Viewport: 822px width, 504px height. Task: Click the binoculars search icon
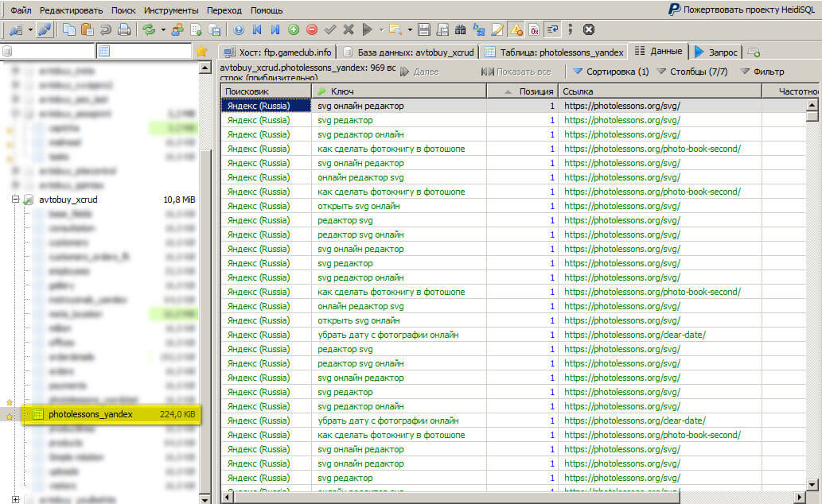460,30
